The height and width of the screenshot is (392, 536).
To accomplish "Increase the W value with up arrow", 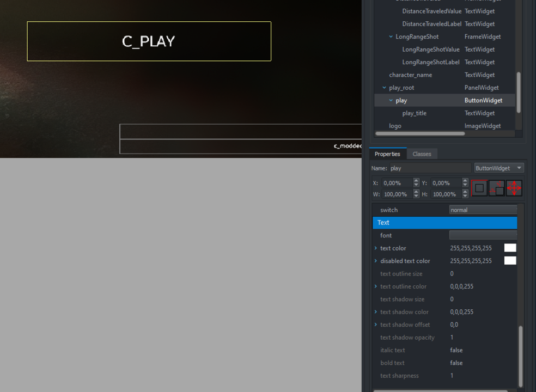I will click(416, 192).
